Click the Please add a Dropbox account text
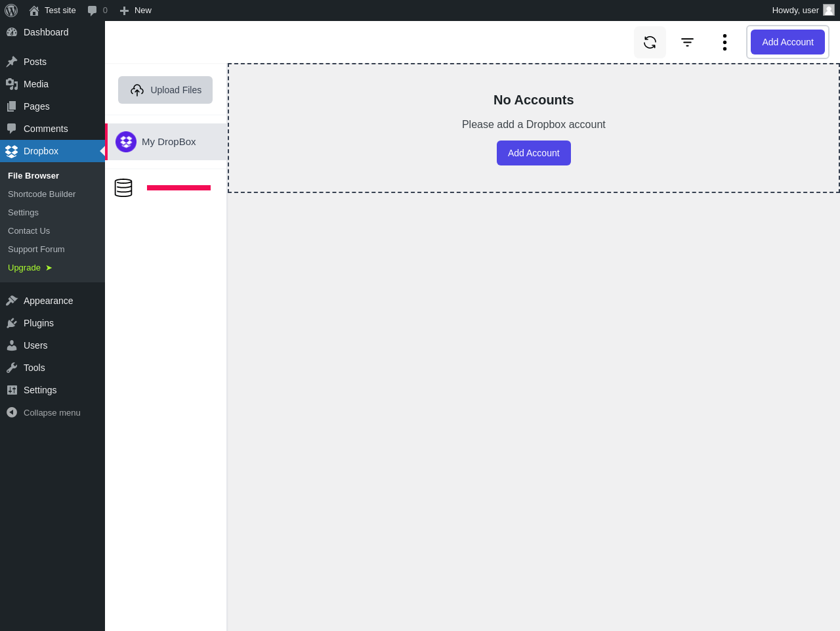The width and height of the screenshot is (840, 631). pos(534,125)
